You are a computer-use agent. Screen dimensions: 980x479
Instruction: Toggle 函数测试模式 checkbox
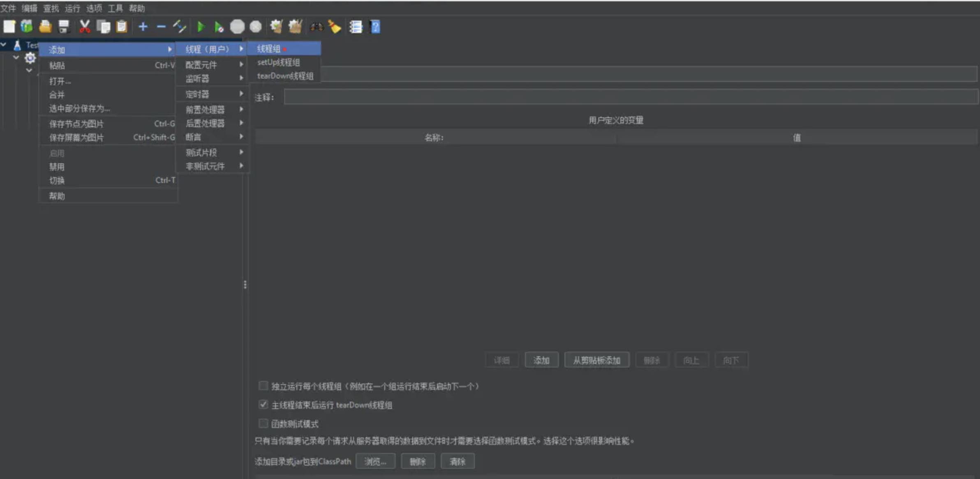263,423
